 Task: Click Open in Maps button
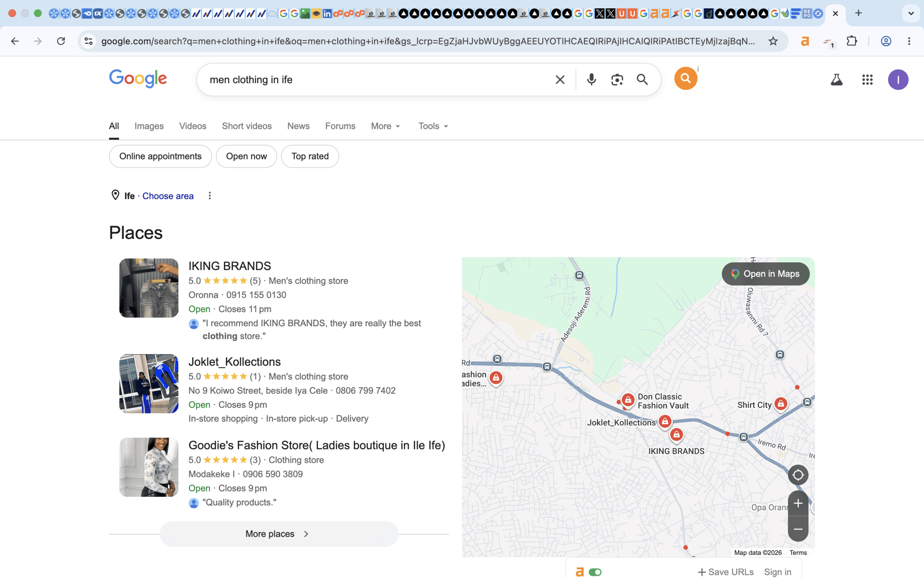point(766,274)
